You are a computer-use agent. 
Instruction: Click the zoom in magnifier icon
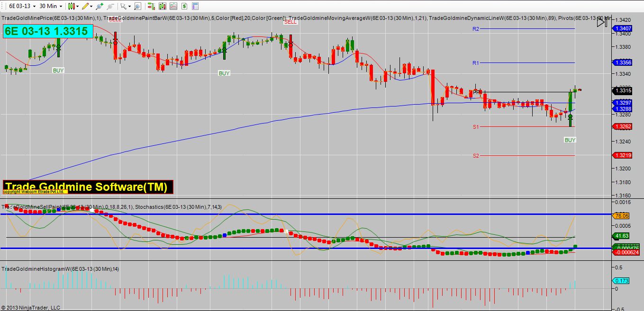point(100,6)
